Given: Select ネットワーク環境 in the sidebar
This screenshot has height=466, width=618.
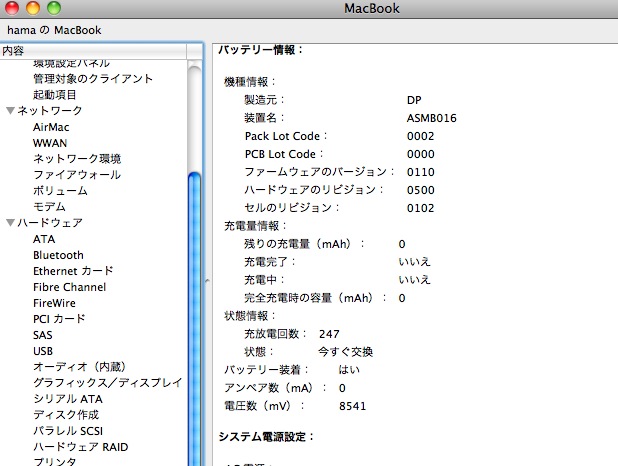Looking at the screenshot, I should 77,159.
